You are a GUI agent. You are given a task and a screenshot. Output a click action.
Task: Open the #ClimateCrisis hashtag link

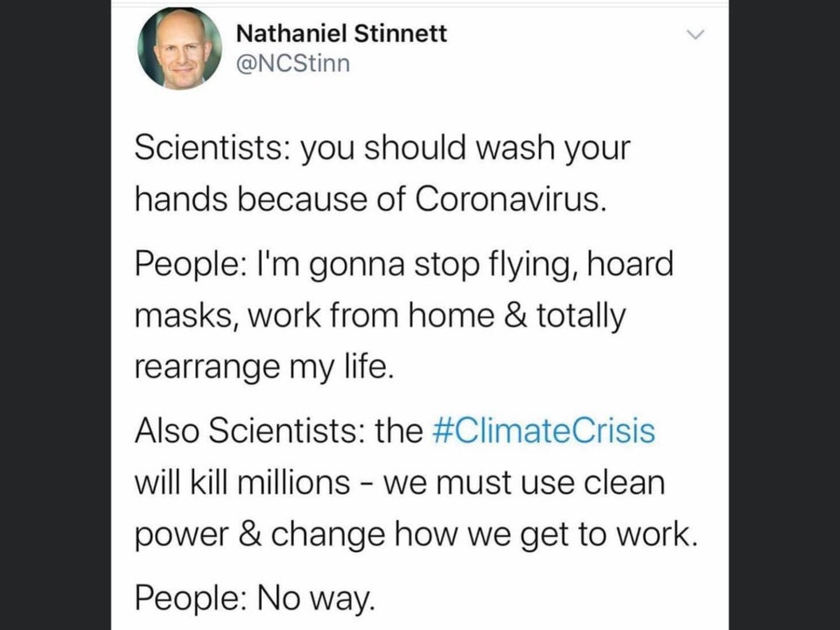pos(543,432)
